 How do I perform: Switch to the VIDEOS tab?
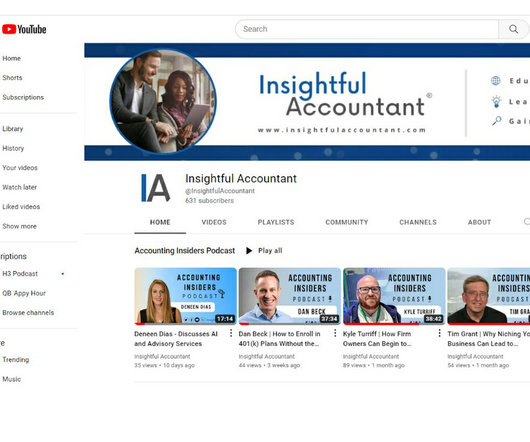click(214, 222)
